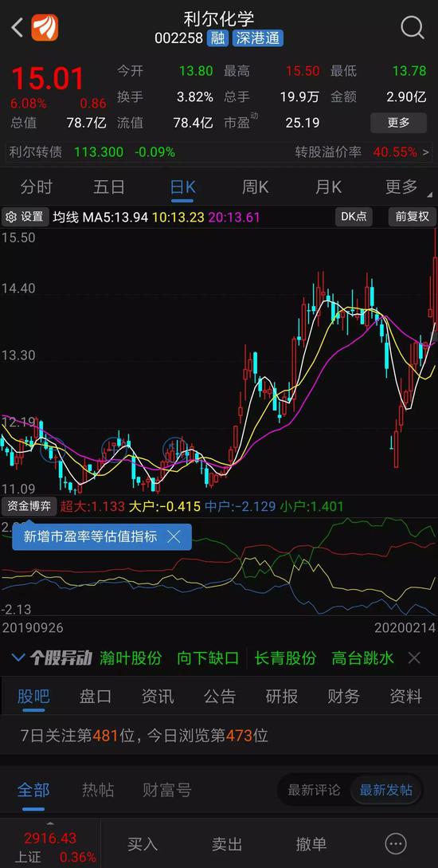Tap the 换手 3.82% value
Viewport: 438px width, 868px height.
[194, 97]
